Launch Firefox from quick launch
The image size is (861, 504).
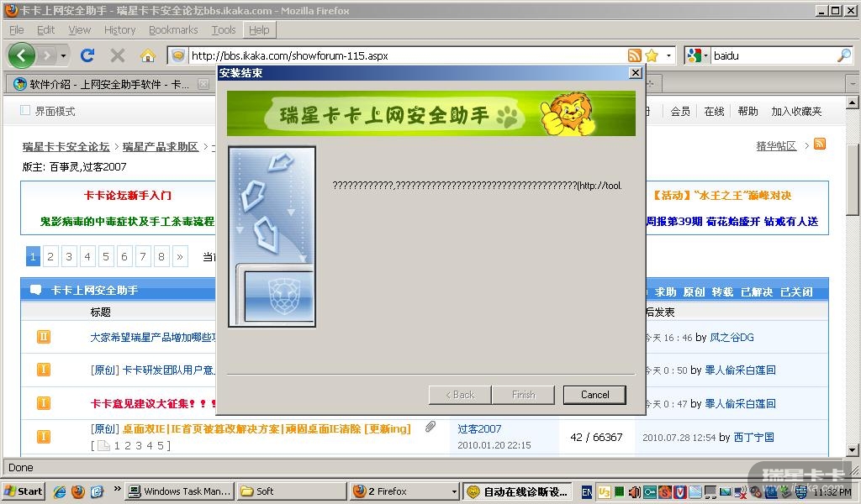(78, 491)
